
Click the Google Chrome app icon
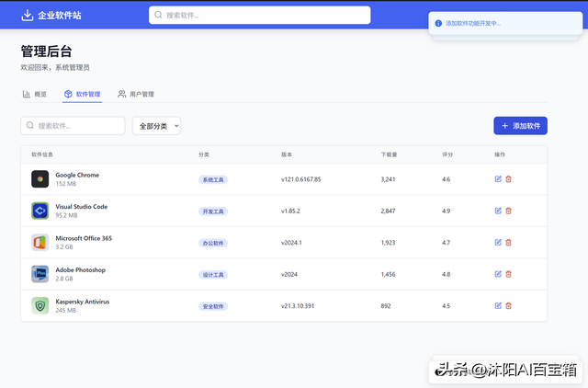click(x=40, y=179)
